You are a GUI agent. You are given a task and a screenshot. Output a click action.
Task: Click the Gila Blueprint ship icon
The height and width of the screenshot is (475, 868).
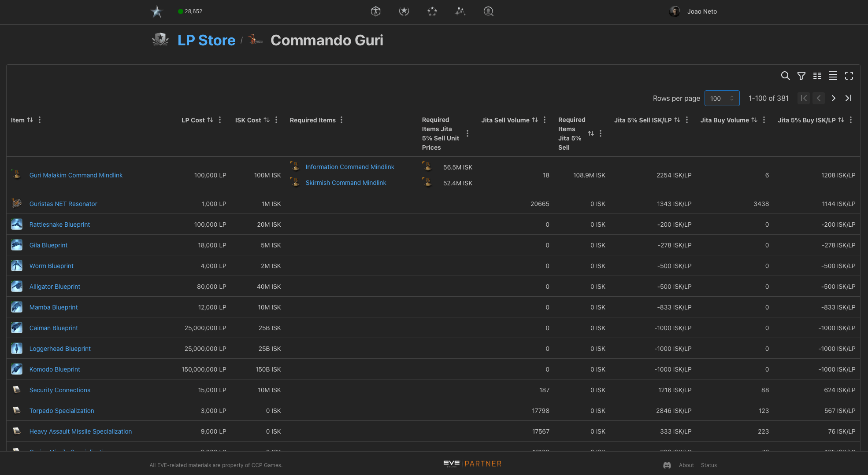coord(17,245)
